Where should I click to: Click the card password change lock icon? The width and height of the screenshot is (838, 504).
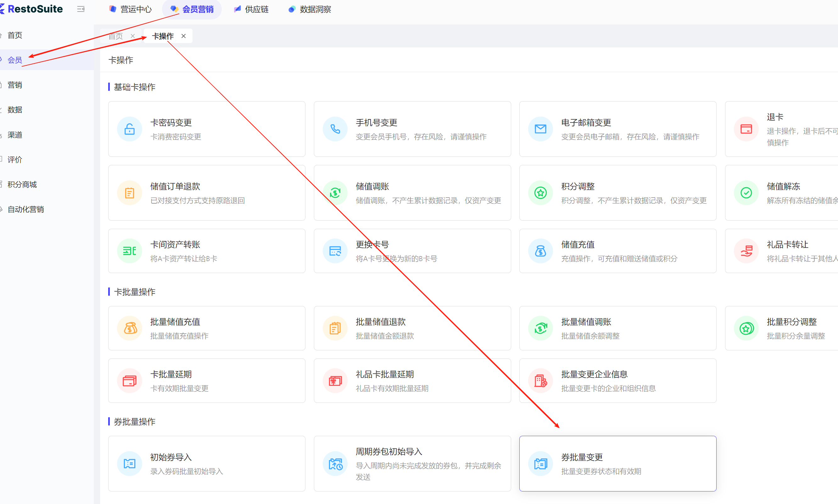point(130,129)
